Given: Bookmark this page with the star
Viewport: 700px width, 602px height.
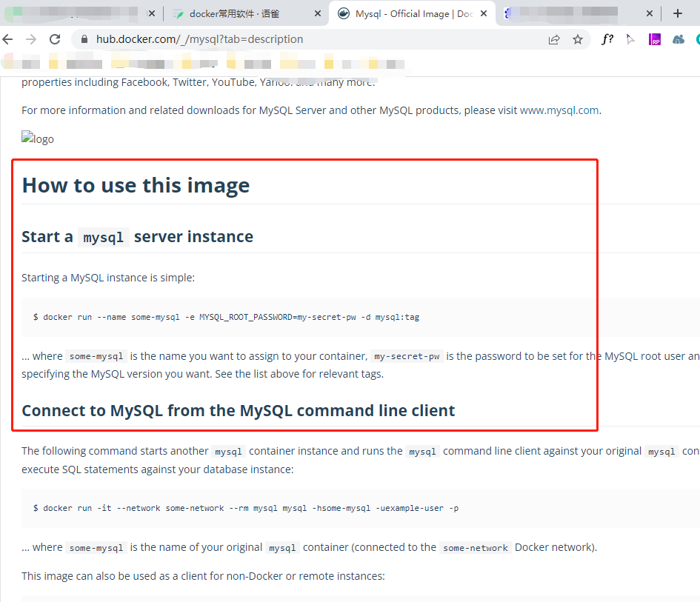Looking at the screenshot, I should pyautogui.click(x=578, y=40).
